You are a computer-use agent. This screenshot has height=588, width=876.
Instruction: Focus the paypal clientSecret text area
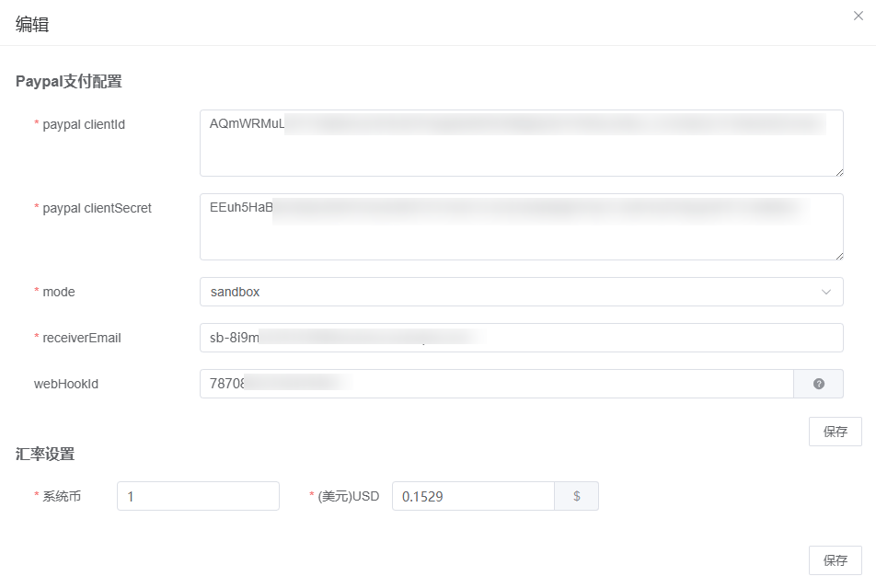point(521,227)
